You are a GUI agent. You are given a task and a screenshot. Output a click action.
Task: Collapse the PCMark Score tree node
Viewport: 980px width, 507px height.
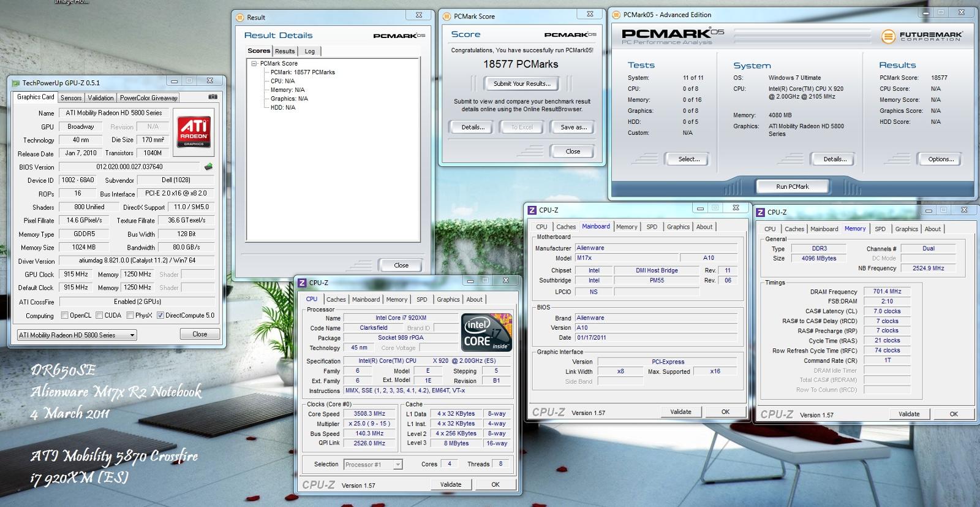tap(254, 63)
